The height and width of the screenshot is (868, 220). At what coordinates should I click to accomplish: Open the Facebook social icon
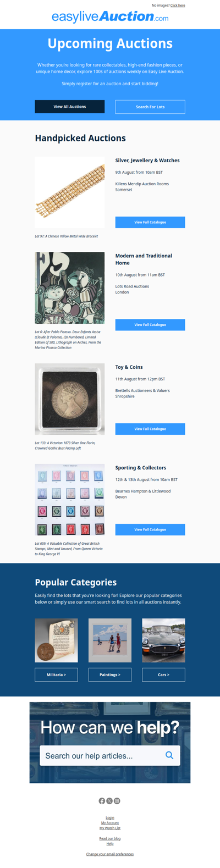pyautogui.click(x=102, y=801)
